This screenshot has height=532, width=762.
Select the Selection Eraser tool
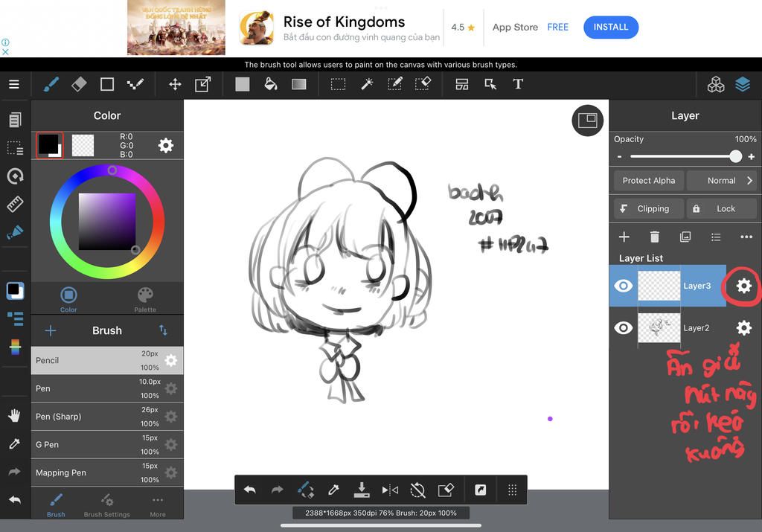423,85
